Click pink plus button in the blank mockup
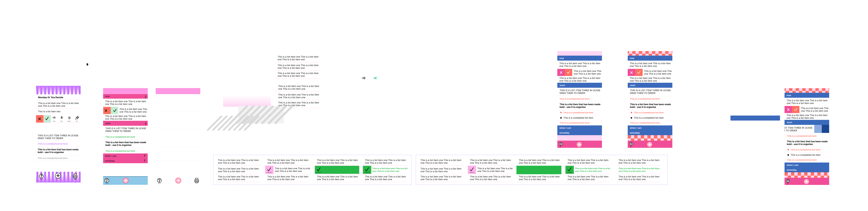 178,181
